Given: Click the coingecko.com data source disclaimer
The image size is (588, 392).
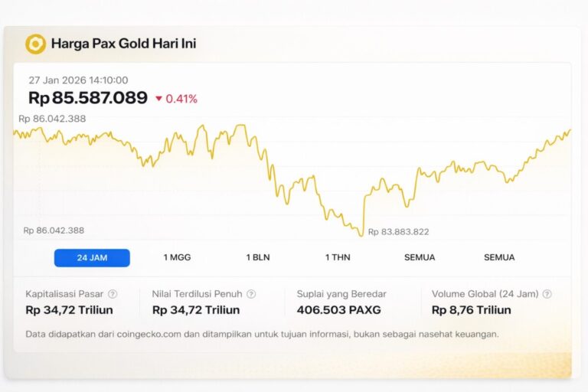Looking at the screenshot, I should tap(262, 334).
